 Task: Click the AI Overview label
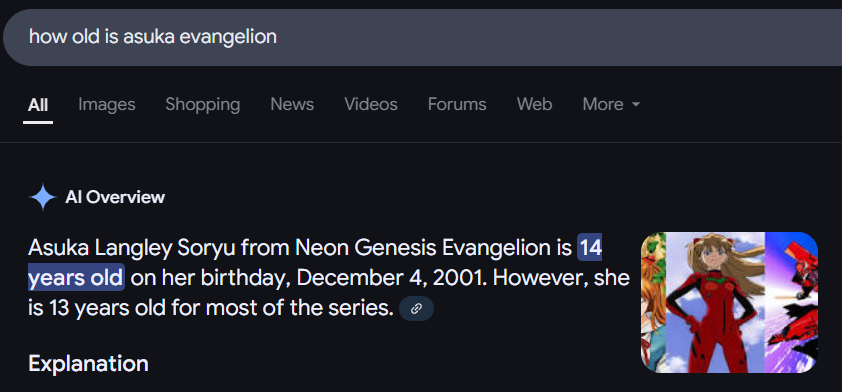[x=115, y=198]
